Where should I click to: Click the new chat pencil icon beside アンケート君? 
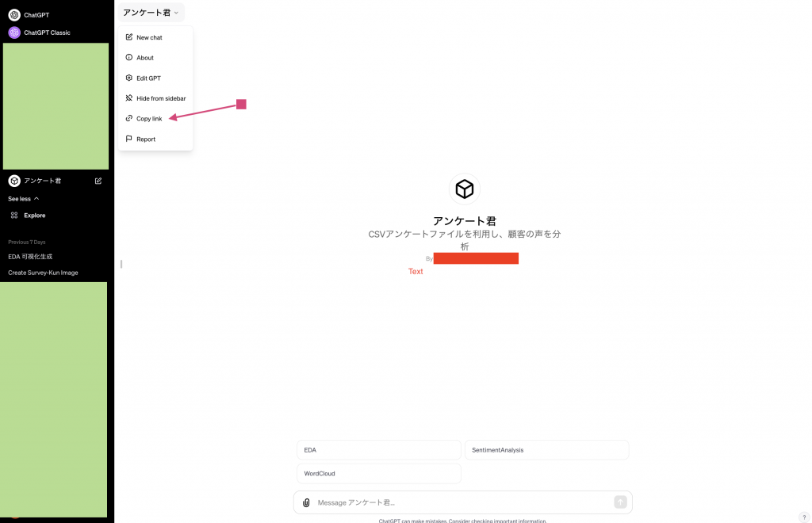(98, 181)
